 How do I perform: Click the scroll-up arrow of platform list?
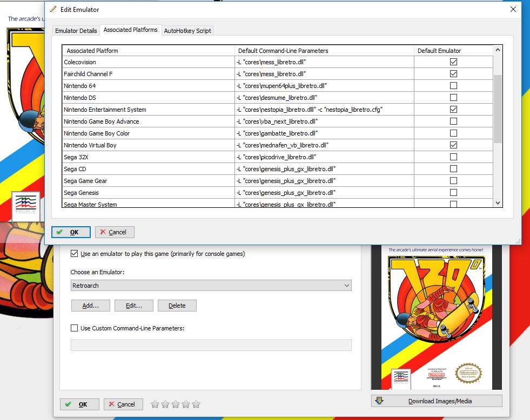(498, 50)
